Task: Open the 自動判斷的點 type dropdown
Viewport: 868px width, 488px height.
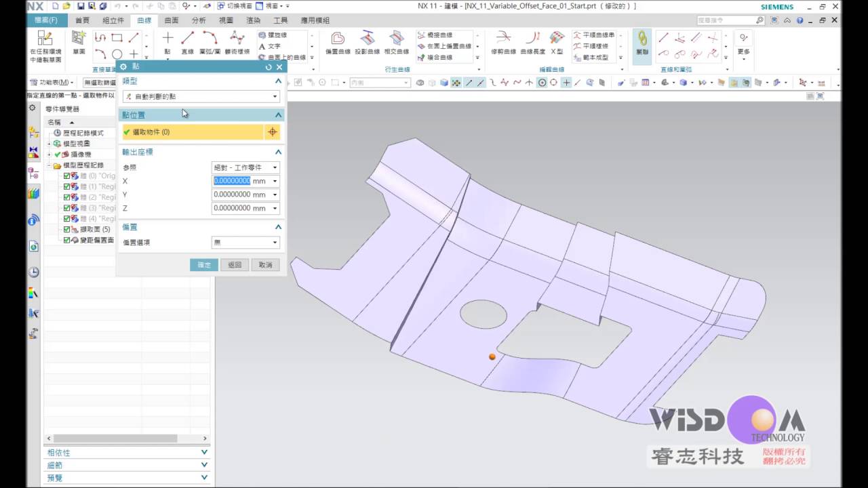Action: [x=201, y=96]
